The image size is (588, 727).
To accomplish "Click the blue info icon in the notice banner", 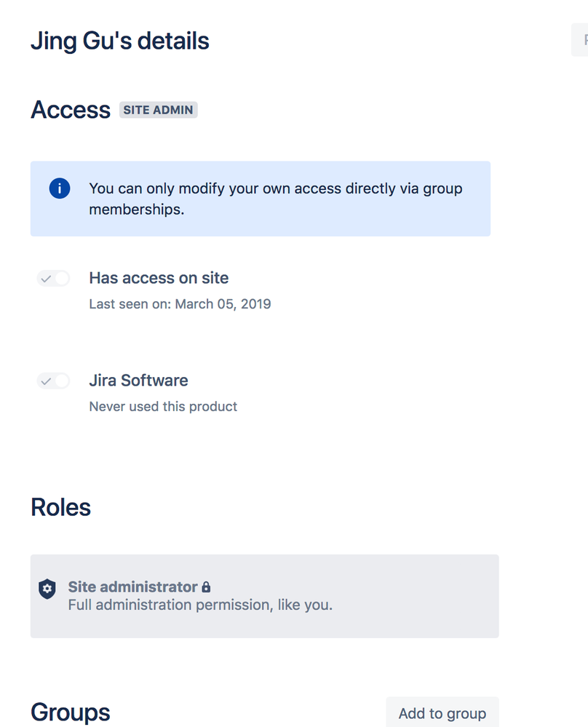I will pyautogui.click(x=59, y=188).
